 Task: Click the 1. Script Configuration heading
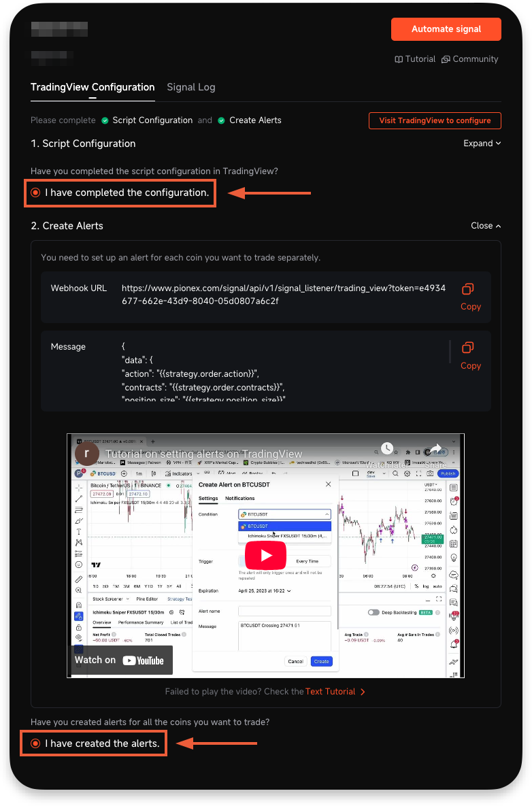pyautogui.click(x=83, y=144)
